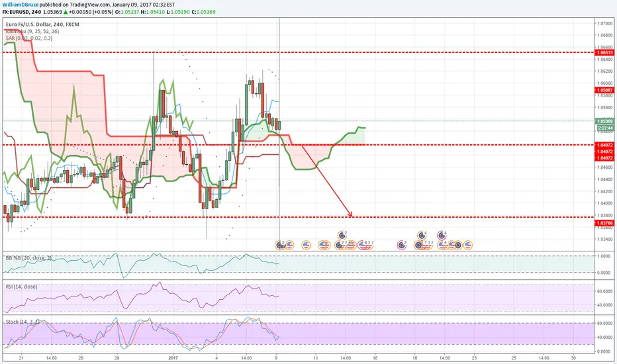This screenshot has width=617, height=364.
Task: Click the 80.0000 Stoch axis label
Action: (x=604, y=324)
